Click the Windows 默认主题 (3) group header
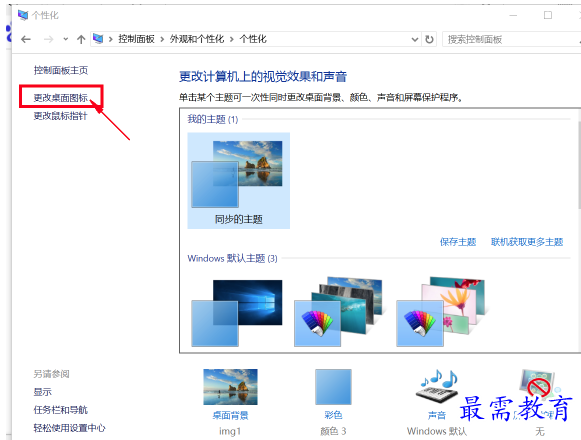The height and width of the screenshot is (440, 581). 232,258
